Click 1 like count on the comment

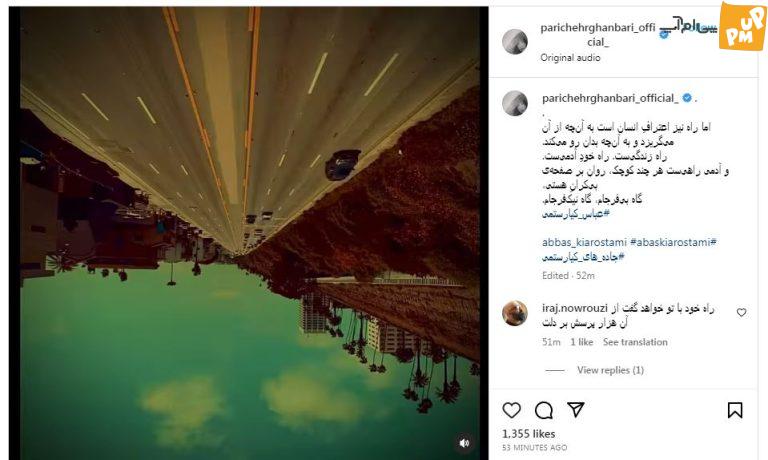coord(581,342)
